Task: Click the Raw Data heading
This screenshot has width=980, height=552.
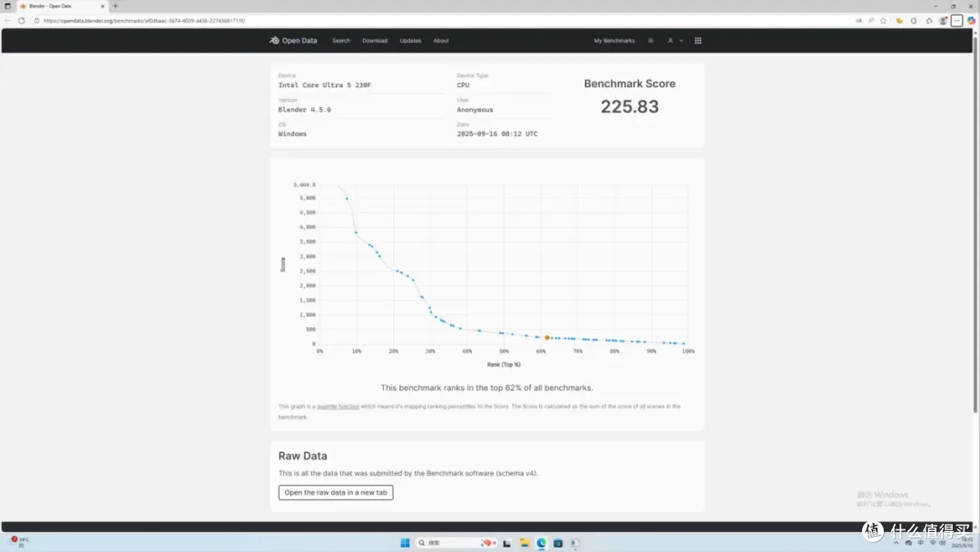Action: pyautogui.click(x=302, y=456)
